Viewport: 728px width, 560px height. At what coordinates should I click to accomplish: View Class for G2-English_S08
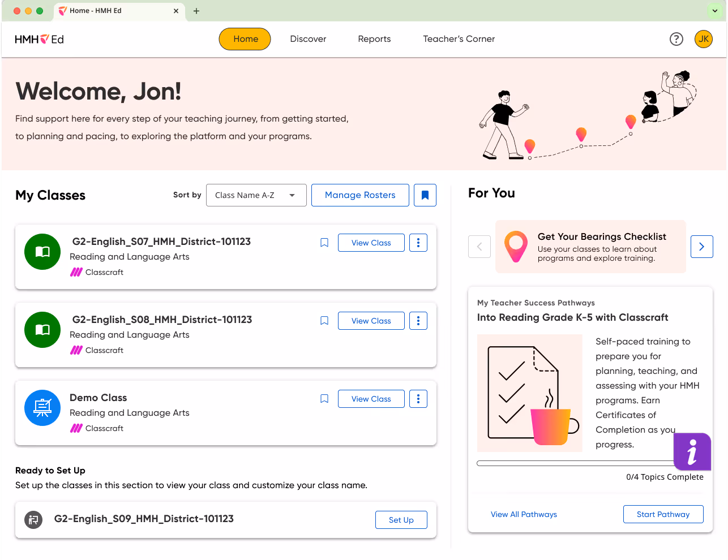click(371, 321)
